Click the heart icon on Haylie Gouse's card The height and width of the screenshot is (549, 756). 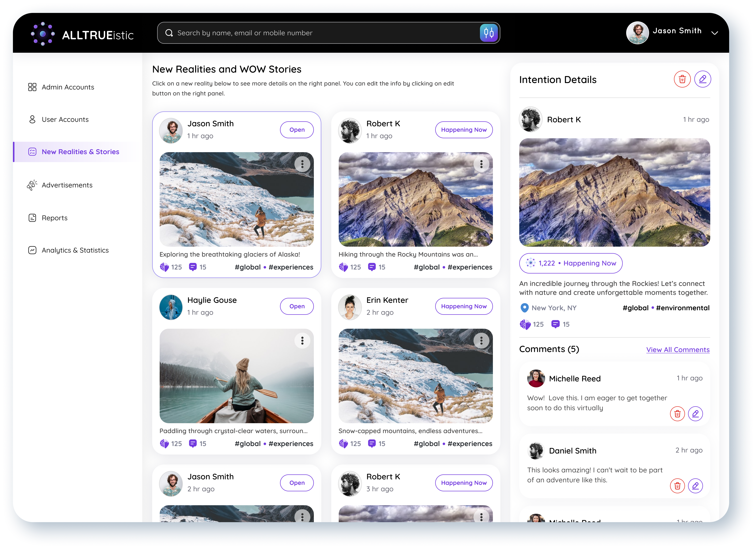point(164,443)
